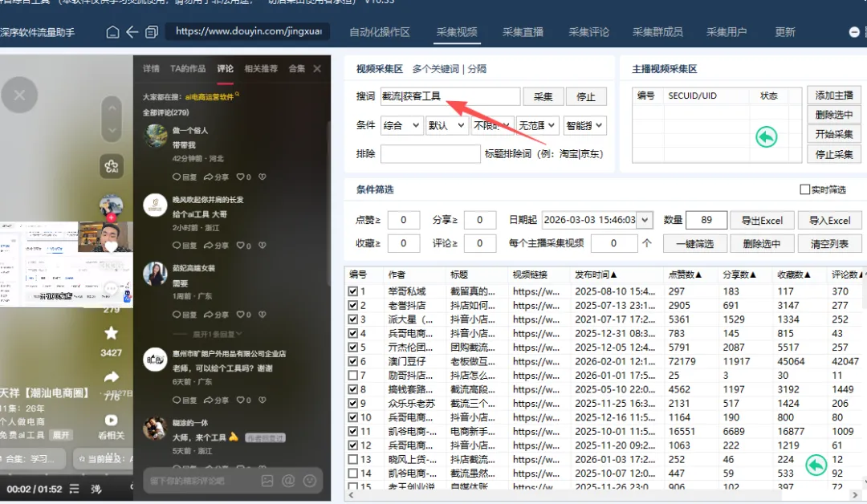Toggle the 实时筛选 checkbox
Screen dimensions: 867x504
coord(805,189)
